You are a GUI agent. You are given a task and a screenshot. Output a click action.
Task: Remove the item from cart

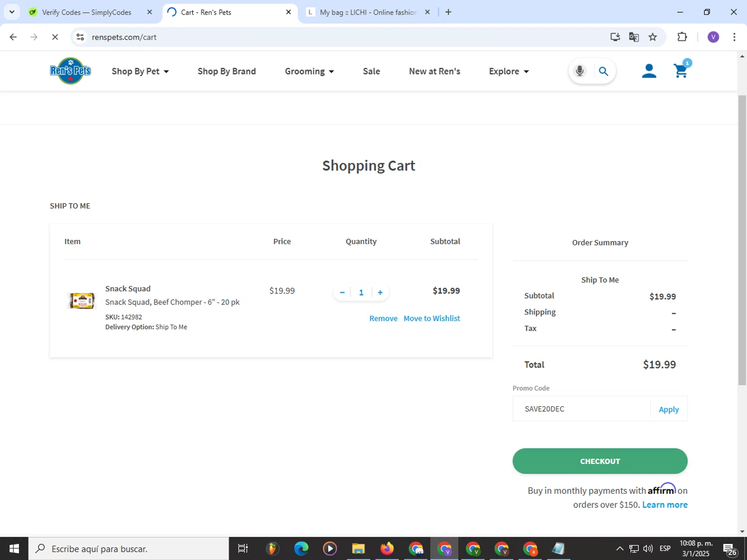pyautogui.click(x=383, y=319)
